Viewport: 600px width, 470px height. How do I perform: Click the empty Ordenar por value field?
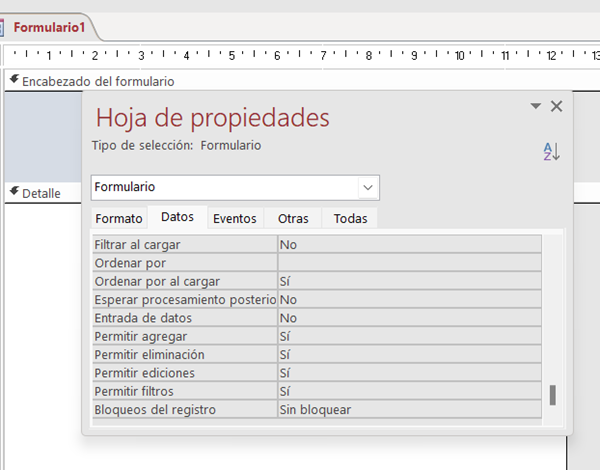[408, 263]
